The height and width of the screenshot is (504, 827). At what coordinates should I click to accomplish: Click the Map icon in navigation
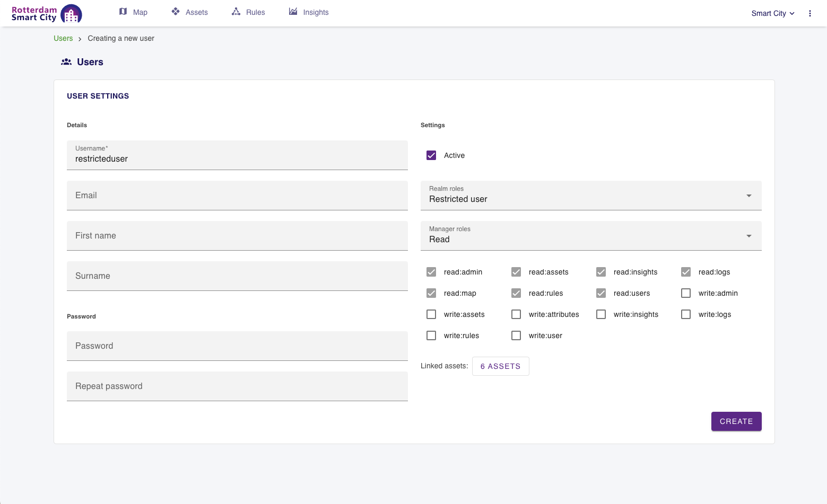pyautogui.click(x=123, y=12)
